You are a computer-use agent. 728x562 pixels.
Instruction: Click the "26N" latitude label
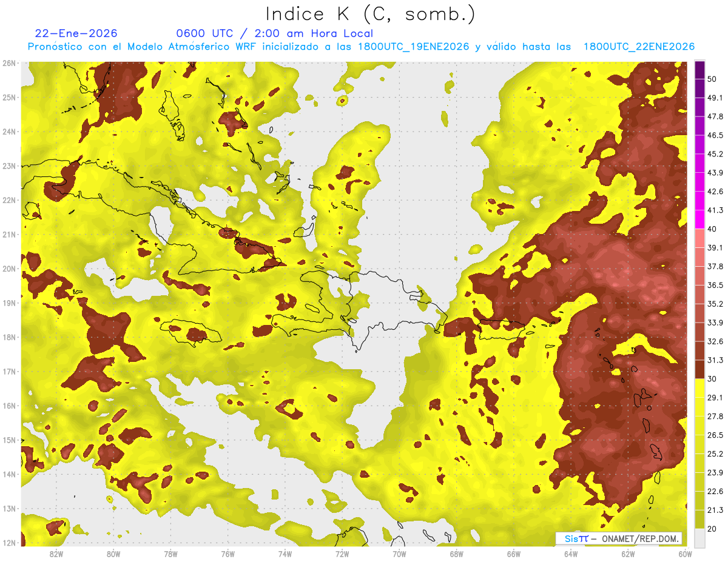[x=9, y=63]
